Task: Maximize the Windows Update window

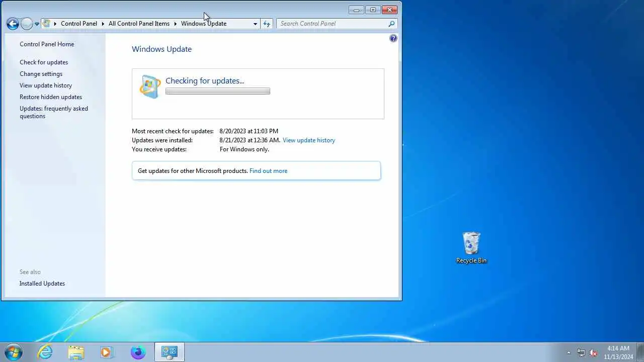Action: tap(373, 10)
